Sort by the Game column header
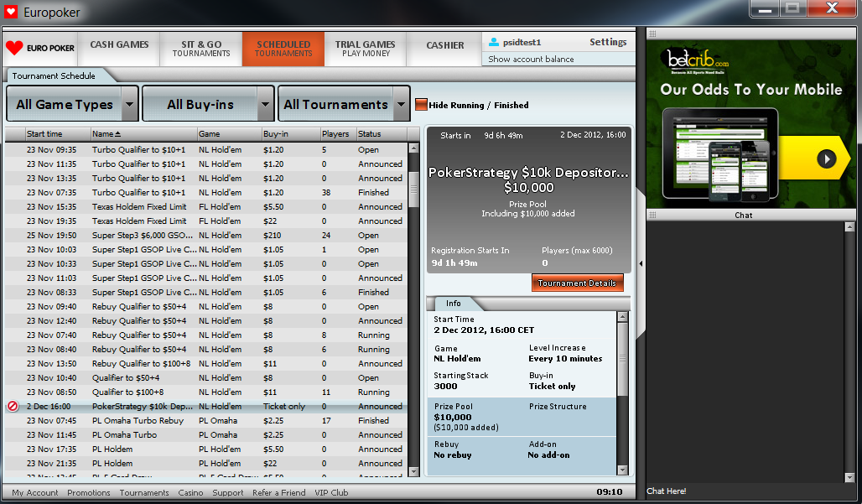 tap(229, 134)
